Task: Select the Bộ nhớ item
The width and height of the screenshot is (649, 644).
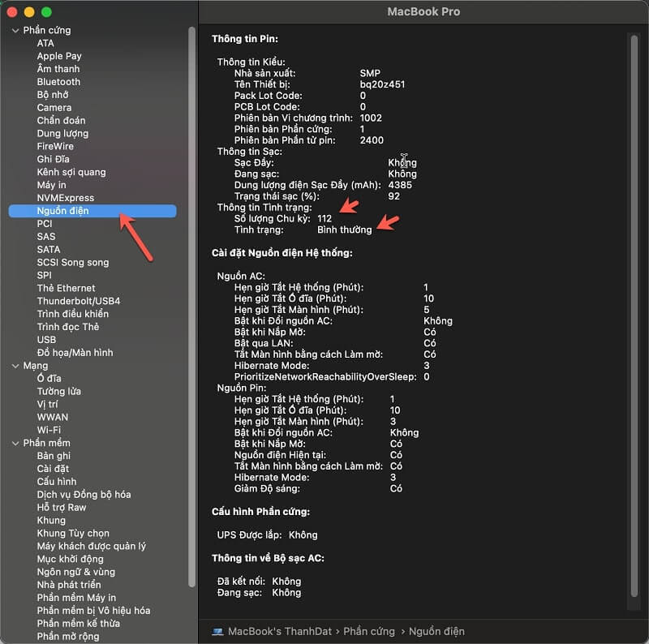Action: [x=53, y=95]
